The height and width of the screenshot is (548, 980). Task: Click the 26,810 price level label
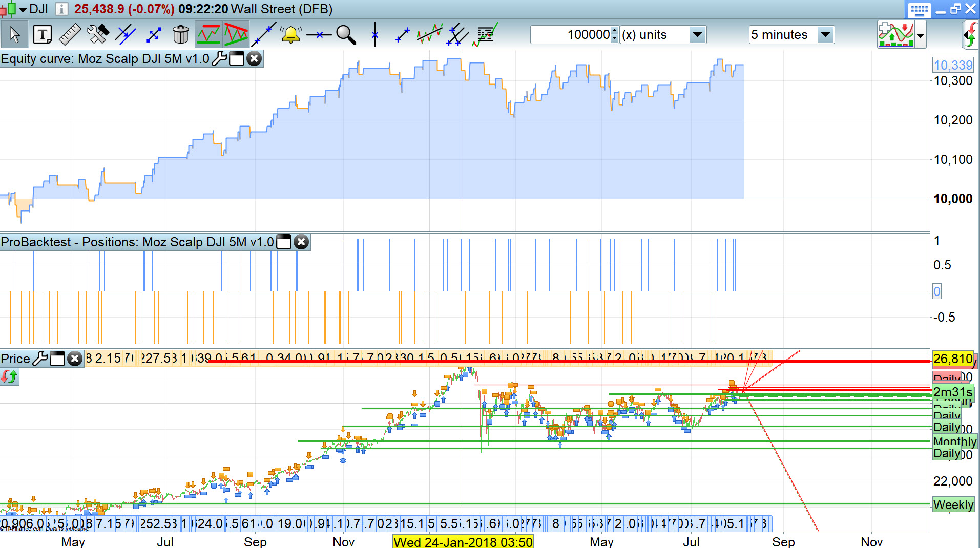click(x=953, y=359)
